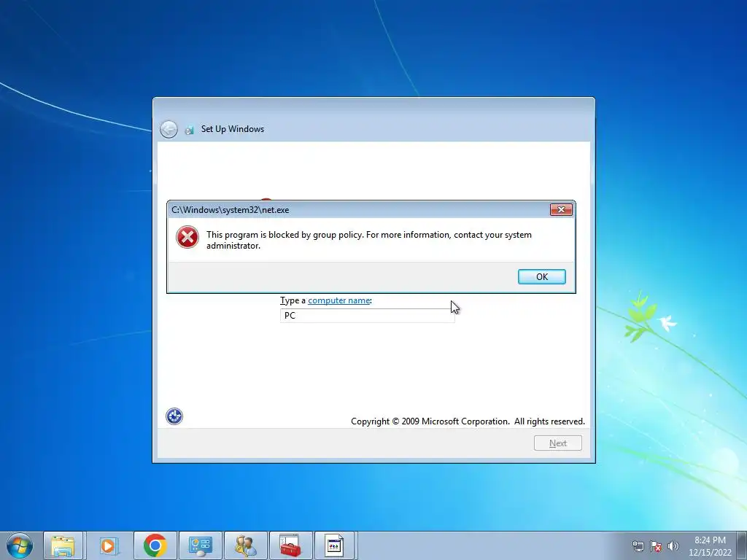This screenshot has height=560, width=747.
Task: Click the network tray icon
Action: [x=638, y=546]
